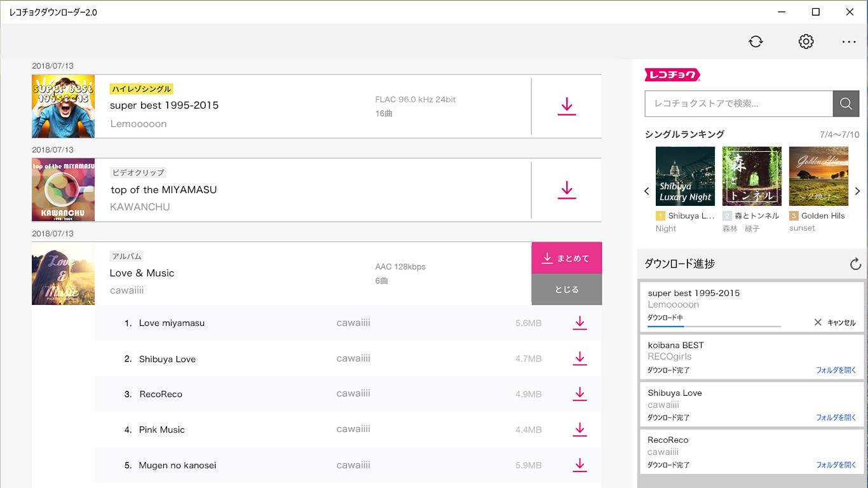Click とじる to collapse album tracks

[x=567, y=289]
